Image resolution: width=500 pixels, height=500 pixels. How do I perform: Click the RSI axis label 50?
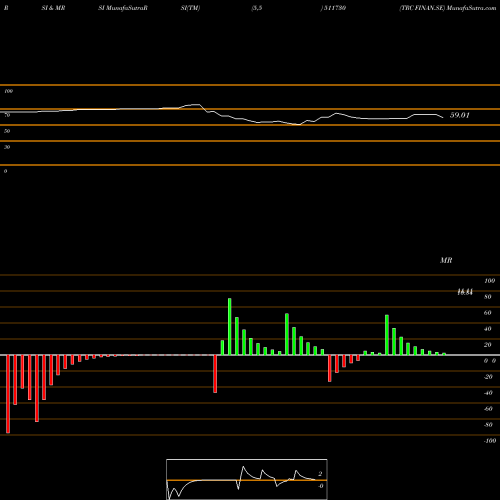(7, 131)
